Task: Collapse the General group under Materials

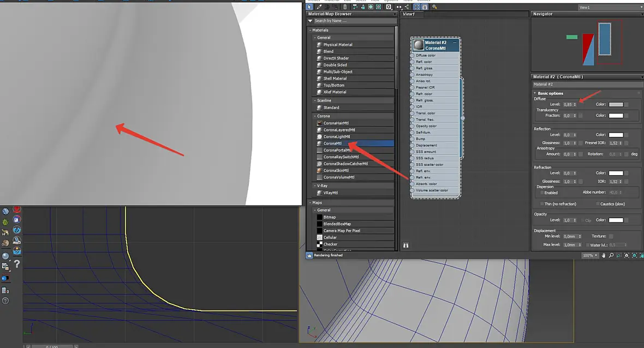Action: tap(315, 37)
